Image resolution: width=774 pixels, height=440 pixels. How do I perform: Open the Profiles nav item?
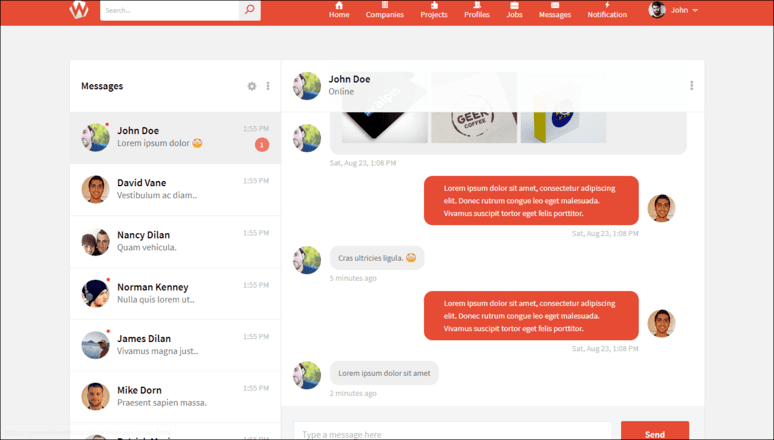477,10
